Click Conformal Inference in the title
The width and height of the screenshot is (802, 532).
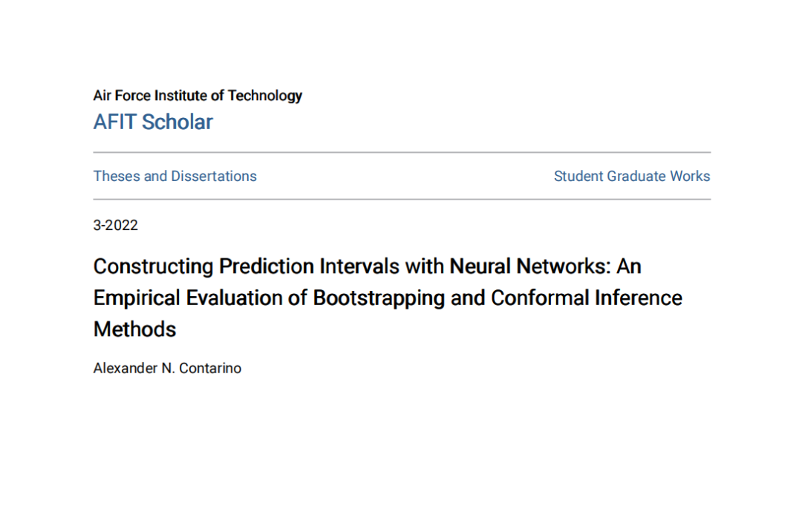coord(587,298)
